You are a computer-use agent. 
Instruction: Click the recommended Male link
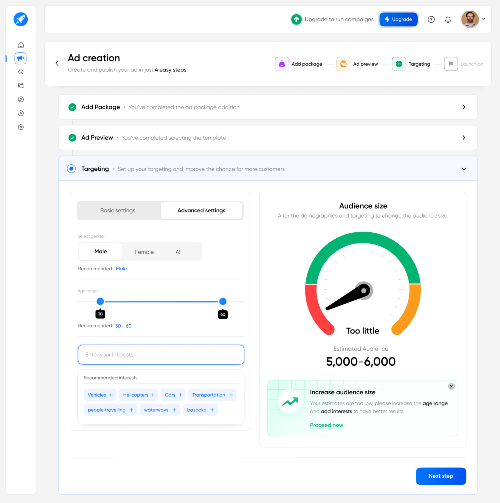click(x=121, y=269)
